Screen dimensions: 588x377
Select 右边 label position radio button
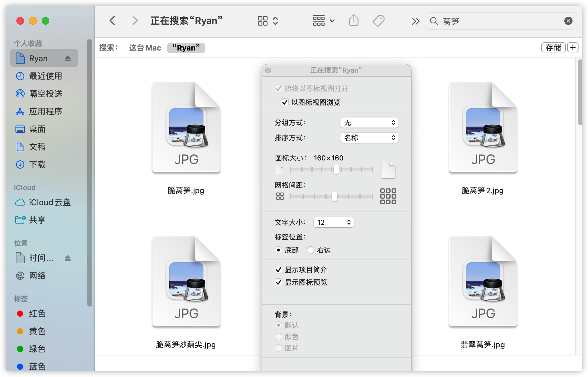coord(311,250)
